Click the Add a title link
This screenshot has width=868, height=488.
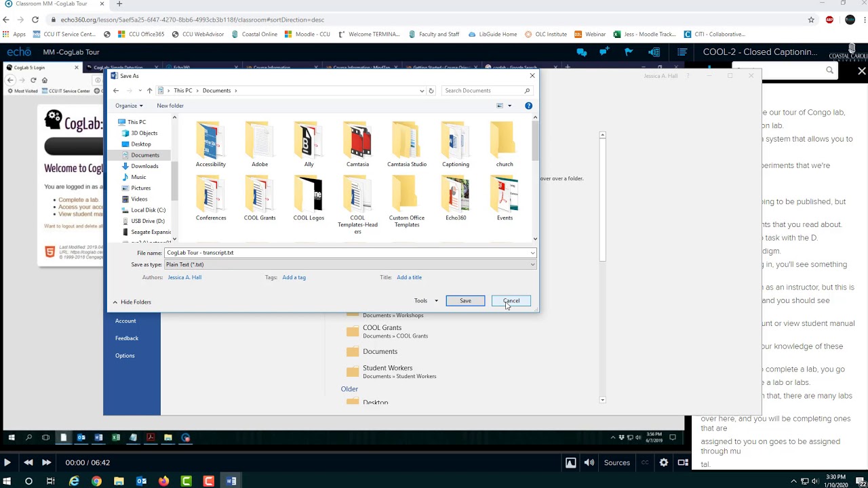[409, 277]
